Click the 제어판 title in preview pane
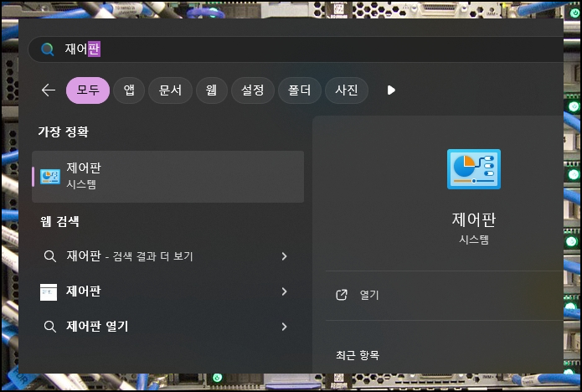This screenshot has width=582, height=392. click(x=474, y=219)
